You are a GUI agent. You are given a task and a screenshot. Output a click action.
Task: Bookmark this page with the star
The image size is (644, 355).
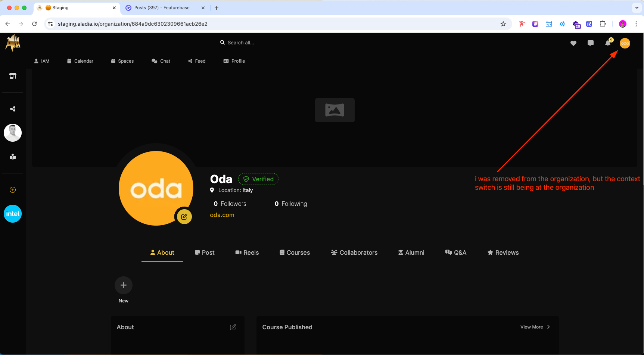click(503, 24)
